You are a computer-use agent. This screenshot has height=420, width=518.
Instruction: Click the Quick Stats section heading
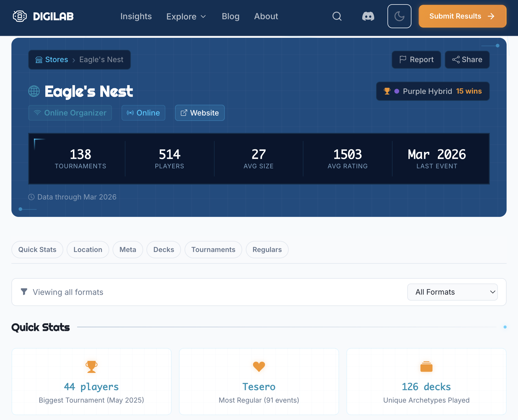(x=41, y=327)
